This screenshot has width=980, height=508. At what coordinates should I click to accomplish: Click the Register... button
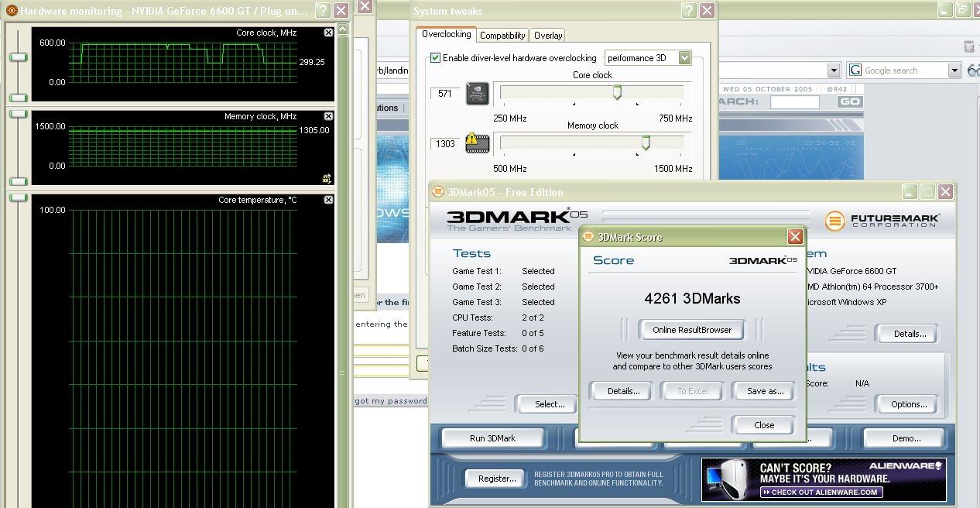click(x=497, y=479)
